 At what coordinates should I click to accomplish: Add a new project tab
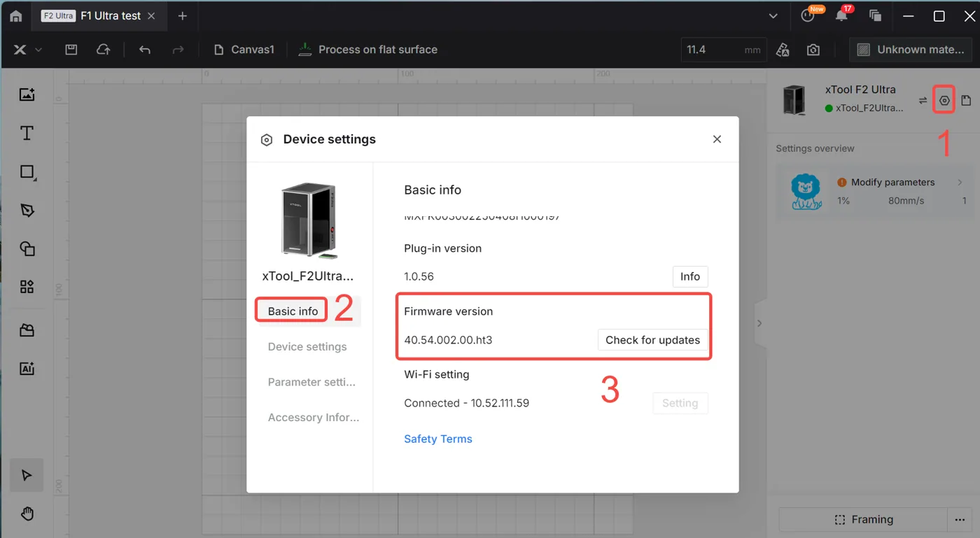182,15
